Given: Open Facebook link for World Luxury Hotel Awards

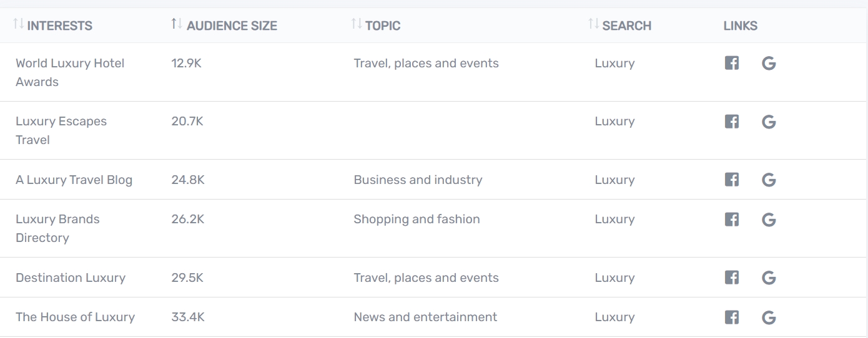Looking at the screenshot, I should tap(732, 63).
